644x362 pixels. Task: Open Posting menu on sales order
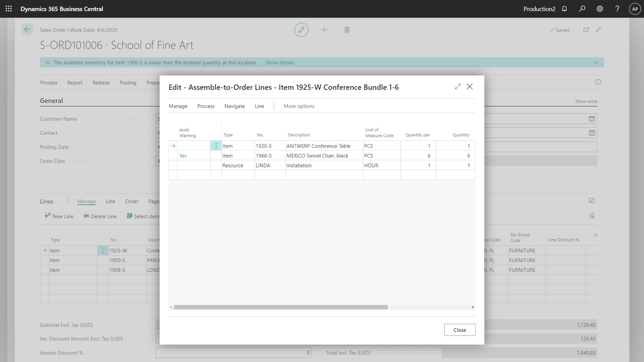click(128, 83)
